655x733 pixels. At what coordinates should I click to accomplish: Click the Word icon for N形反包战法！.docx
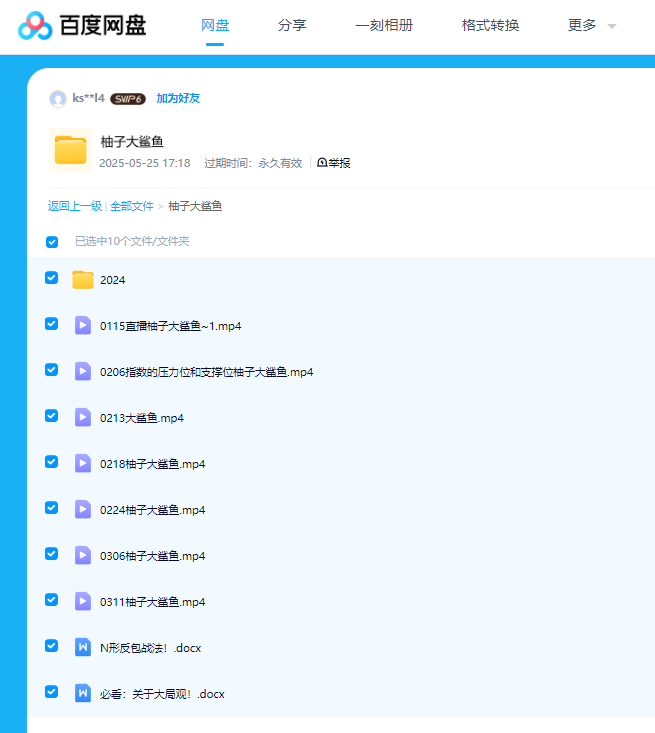[x=83, y=647]
